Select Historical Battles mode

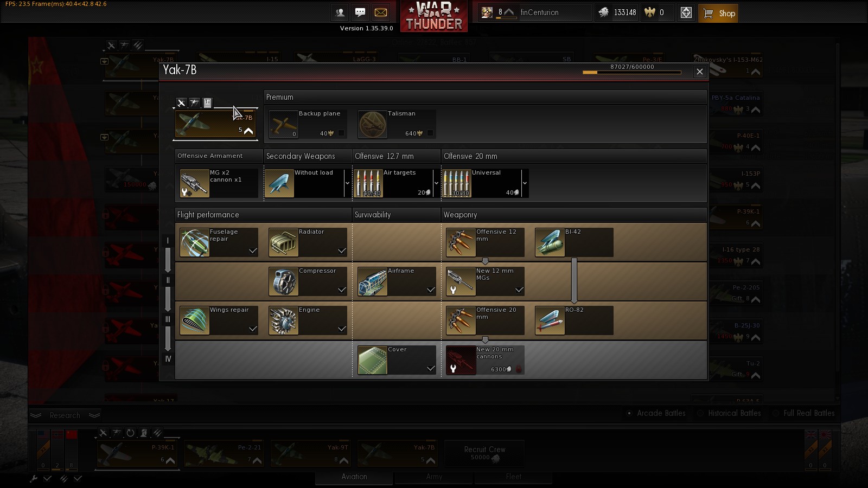point(729,413)
